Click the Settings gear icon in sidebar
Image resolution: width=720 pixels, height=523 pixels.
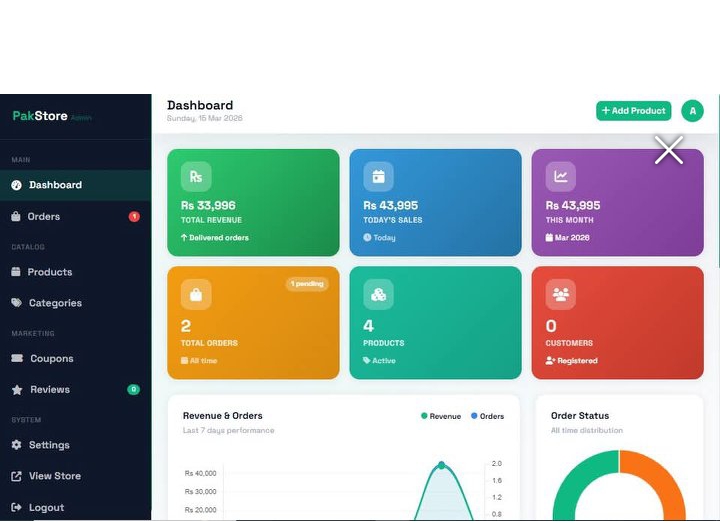17,444
